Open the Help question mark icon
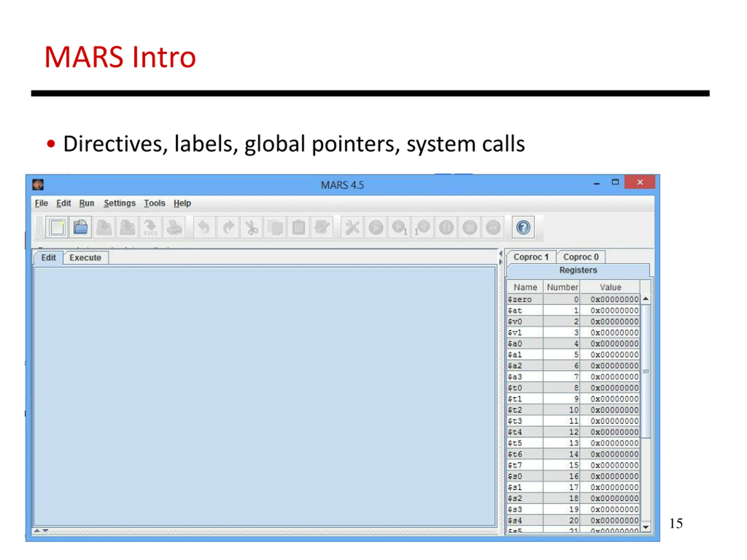 point(523,227)
